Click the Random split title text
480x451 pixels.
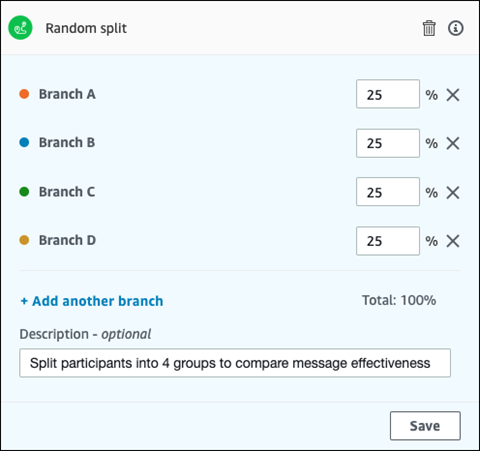[x=86, y=28]
